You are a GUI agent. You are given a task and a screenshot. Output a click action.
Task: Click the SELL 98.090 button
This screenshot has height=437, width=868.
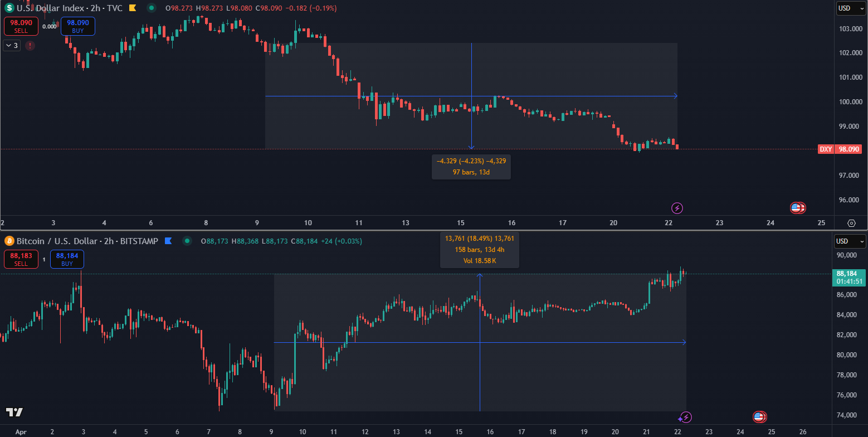click(21, 26)
